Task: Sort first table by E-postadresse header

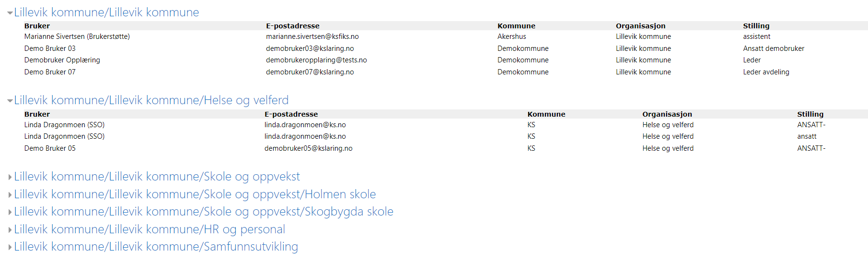Action: [293, 26]
